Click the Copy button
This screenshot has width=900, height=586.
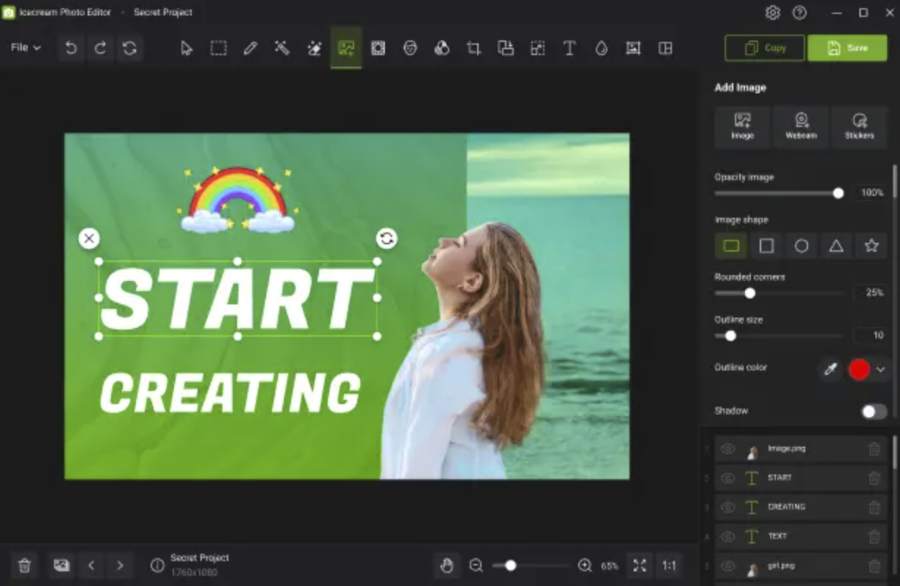coord(764,48)
